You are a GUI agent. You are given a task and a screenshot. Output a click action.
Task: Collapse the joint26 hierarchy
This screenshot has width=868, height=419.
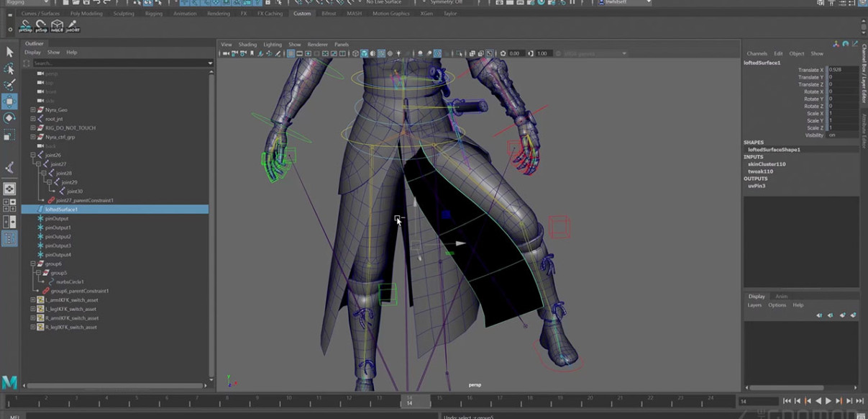tap(33, 155)
